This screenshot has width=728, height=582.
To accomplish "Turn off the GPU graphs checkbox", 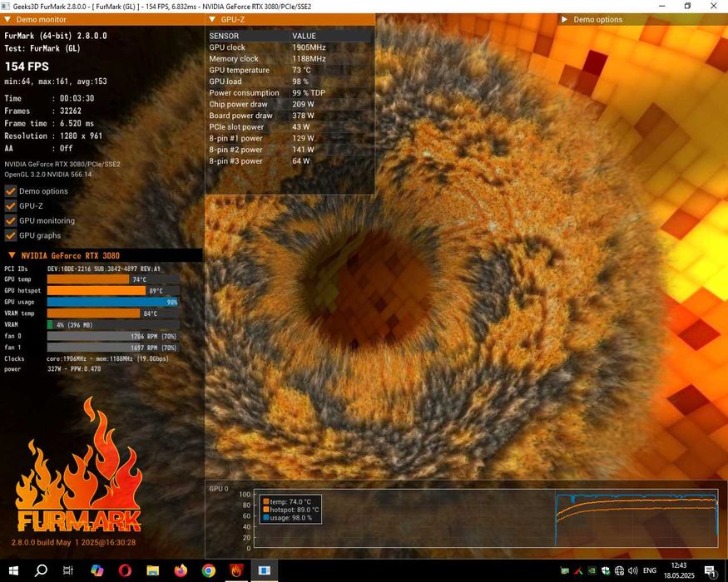I will pos(11,236).
